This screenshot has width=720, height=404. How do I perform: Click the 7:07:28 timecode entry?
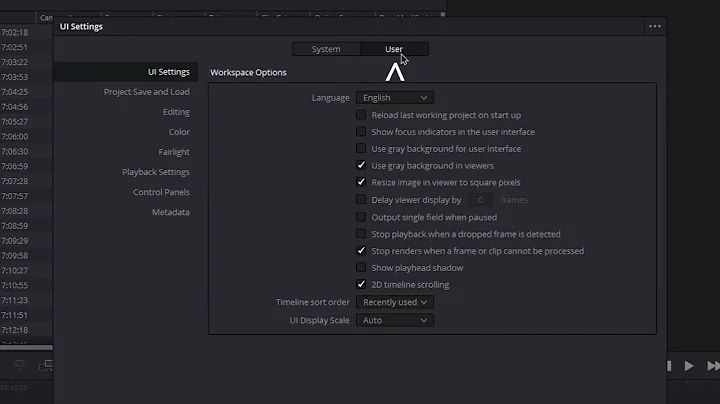point(15,181)
